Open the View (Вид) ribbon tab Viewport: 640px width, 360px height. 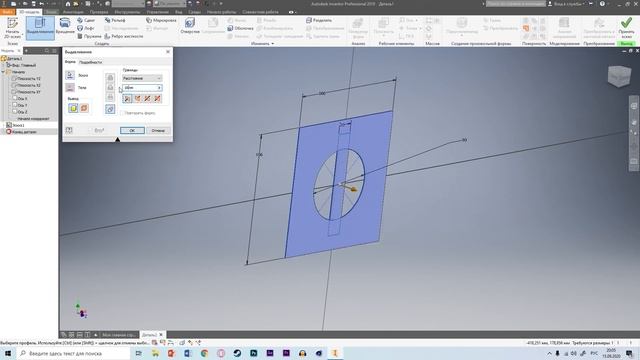click(x=178, y=12)
